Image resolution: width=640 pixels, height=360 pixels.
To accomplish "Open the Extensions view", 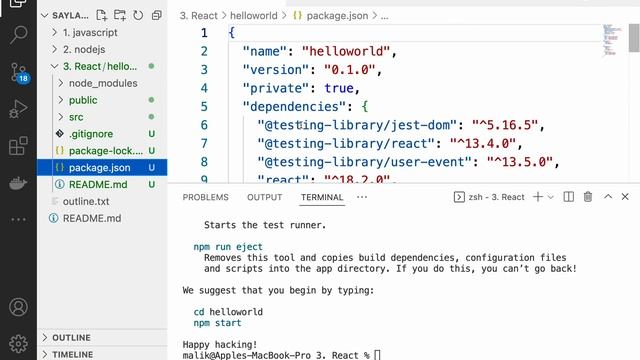I will (18, 146).
